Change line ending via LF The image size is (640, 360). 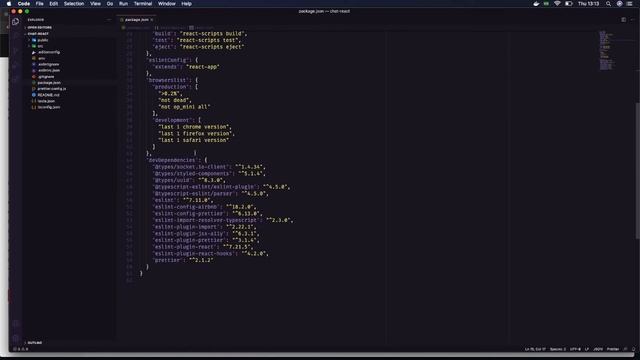[587, 349]
